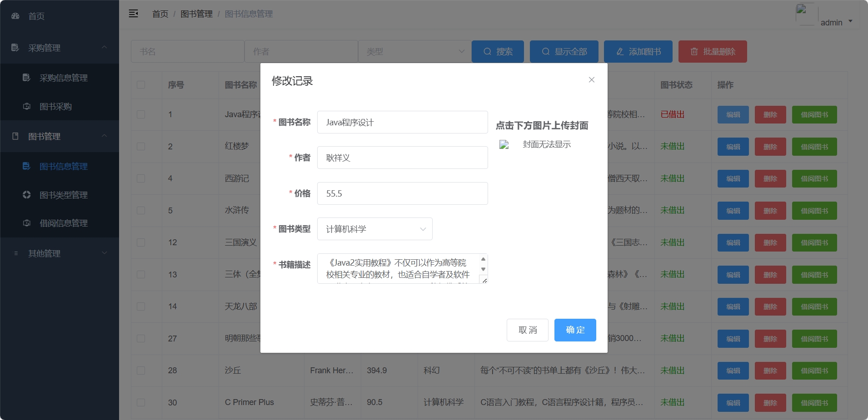Open 图书采购 menu item
Screen dimensions: 868x420
tap(60, 106)
